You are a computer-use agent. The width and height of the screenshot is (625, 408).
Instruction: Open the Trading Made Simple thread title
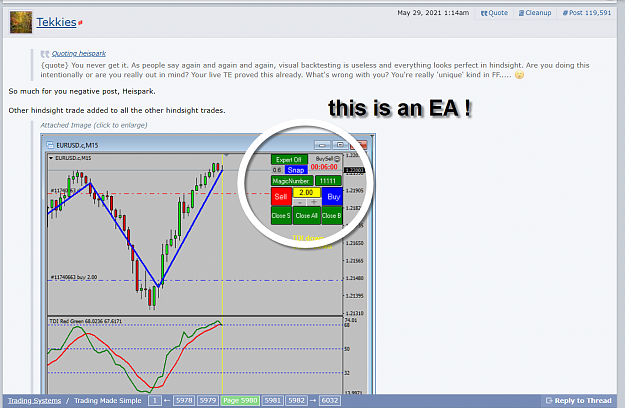(x=108, y=400)
